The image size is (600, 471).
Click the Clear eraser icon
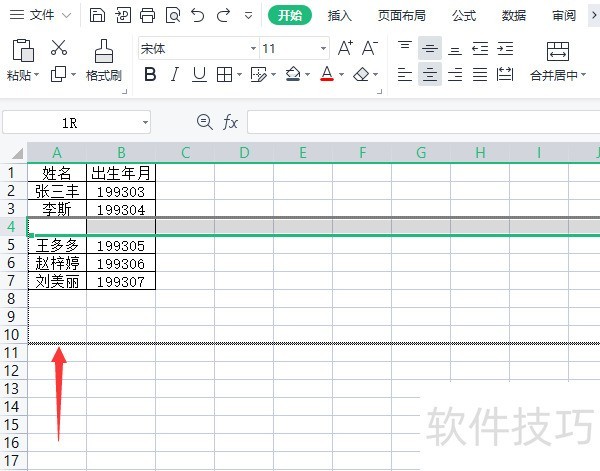[361, 74]
